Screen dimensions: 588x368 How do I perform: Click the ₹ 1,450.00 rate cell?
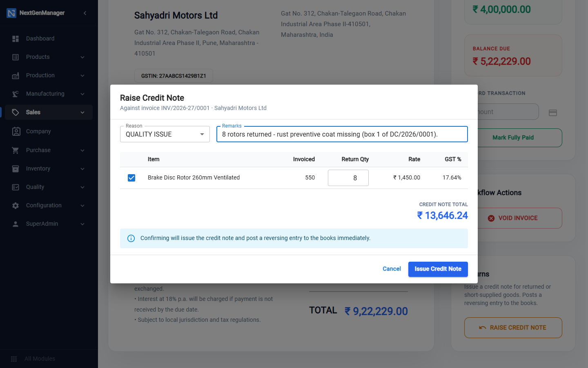tap(406, 177)
